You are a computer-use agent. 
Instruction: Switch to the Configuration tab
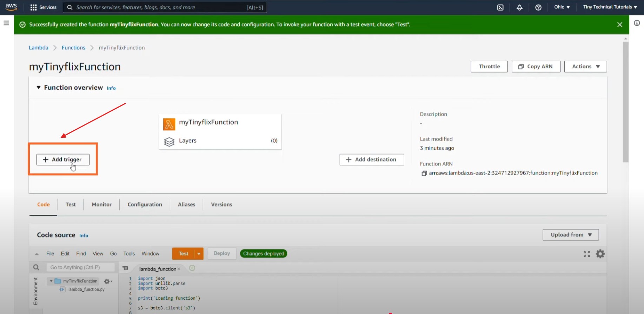click(145, 204)
